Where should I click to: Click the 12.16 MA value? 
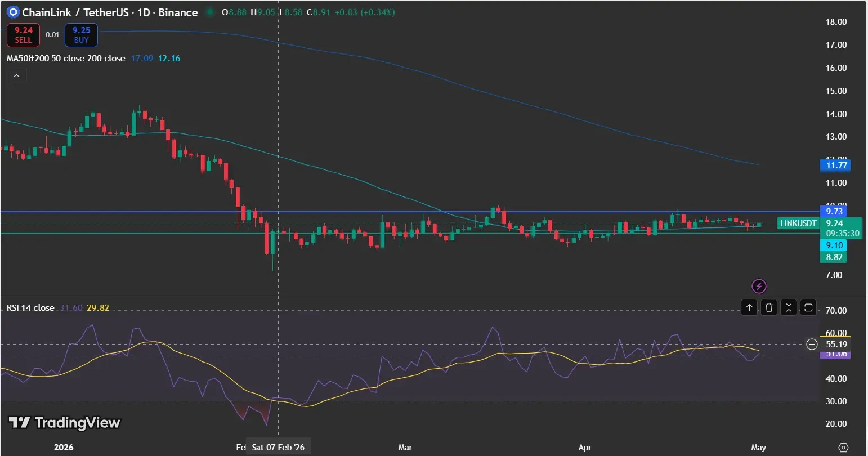[169, 58]
